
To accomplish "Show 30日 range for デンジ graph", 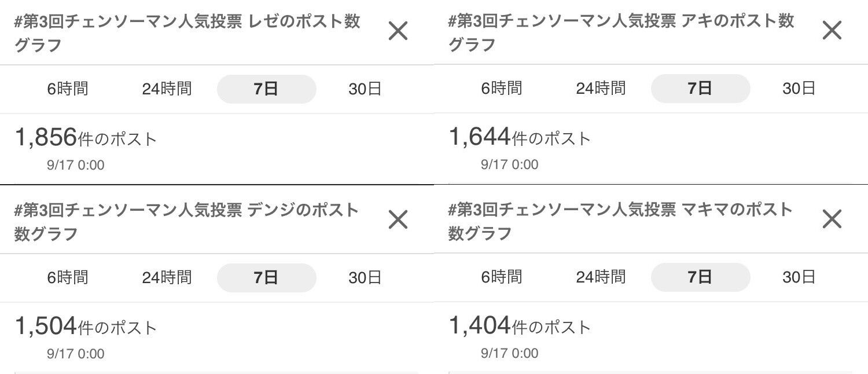I will pos(365,278).
